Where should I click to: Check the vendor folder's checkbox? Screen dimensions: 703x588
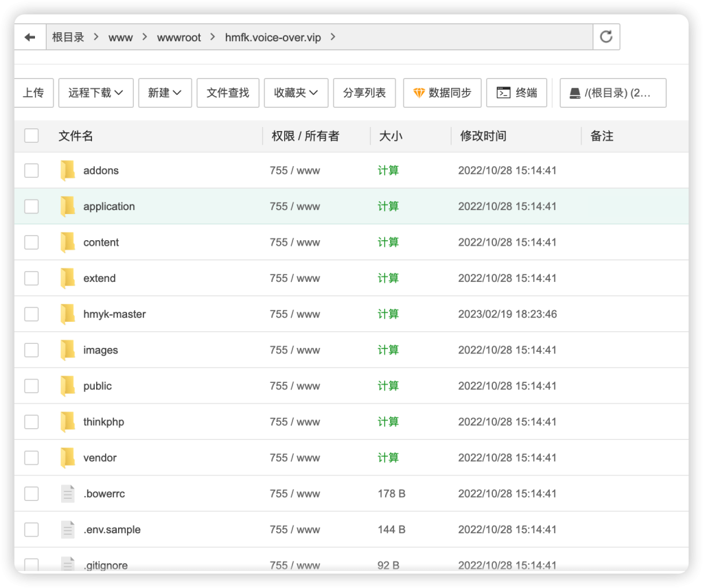pos(32,457)
